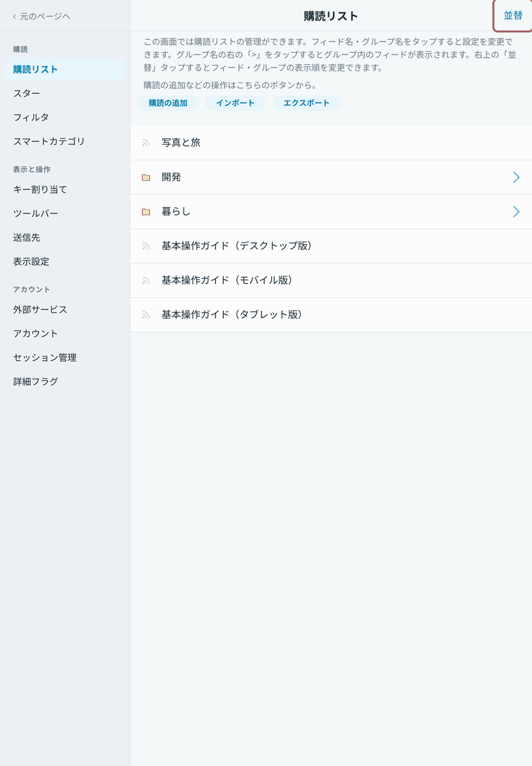Select the 開発 group name
Screen dimensions: 532x766
171,177
